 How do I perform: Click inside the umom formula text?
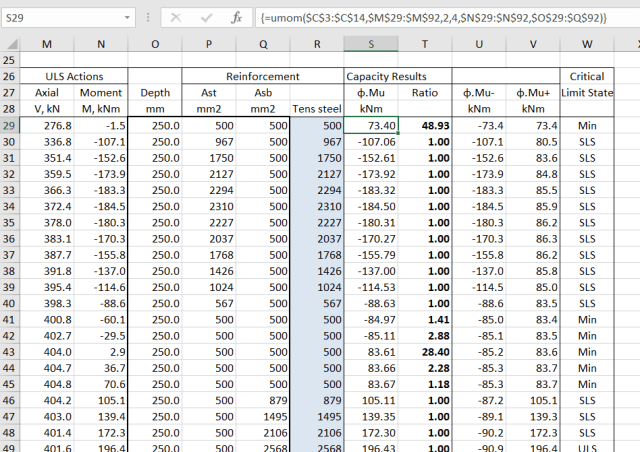click(x=430, y=18)
